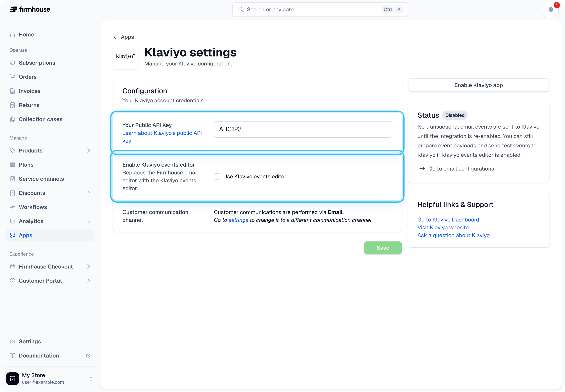Screen dimensions: 565x392
Task: Click arrow icon before email configurations link
Action: pos(422,169)
